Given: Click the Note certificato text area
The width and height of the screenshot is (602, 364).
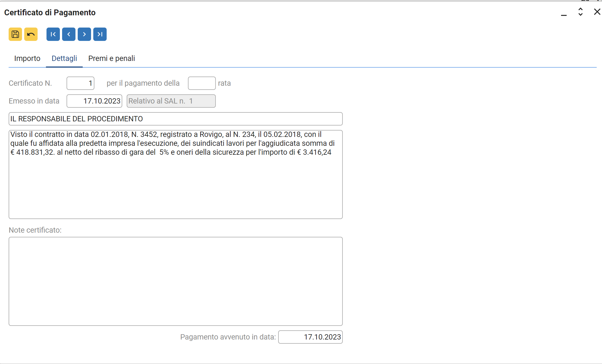Looking at the screenshot, I should (x=175, y=281).
